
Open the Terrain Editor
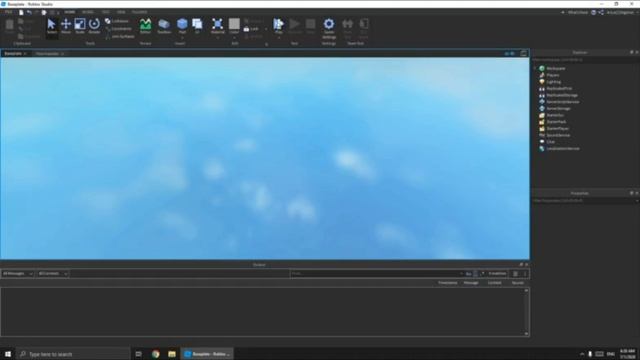tap(145, 25)
